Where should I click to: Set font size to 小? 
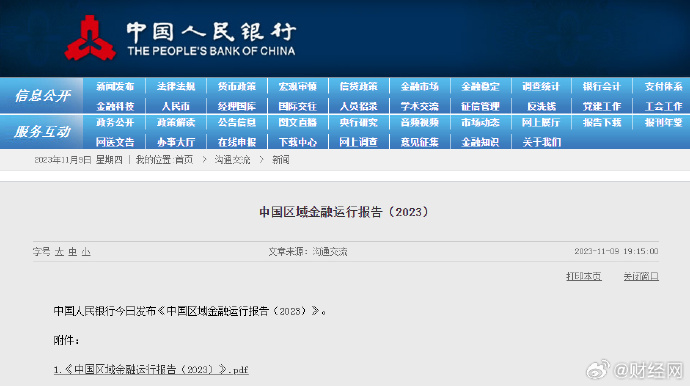click(86, 252)
